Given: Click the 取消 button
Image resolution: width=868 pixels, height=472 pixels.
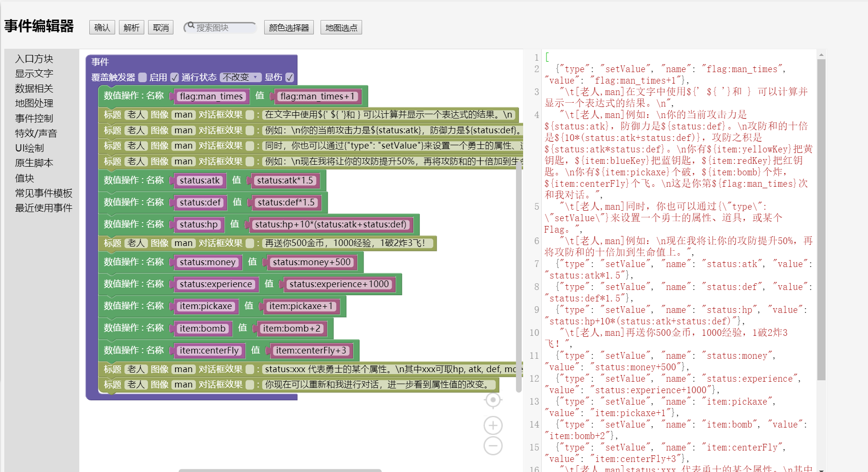Looking at the screenshot, I should click(161, 28).
